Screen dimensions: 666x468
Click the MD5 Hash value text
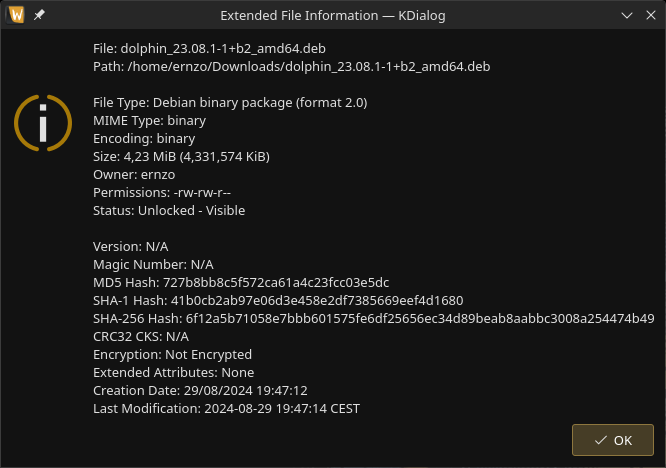tap(276, 283)
